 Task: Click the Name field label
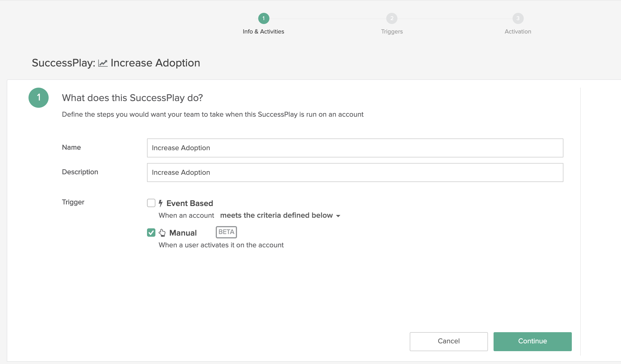(x=72, y=147)
